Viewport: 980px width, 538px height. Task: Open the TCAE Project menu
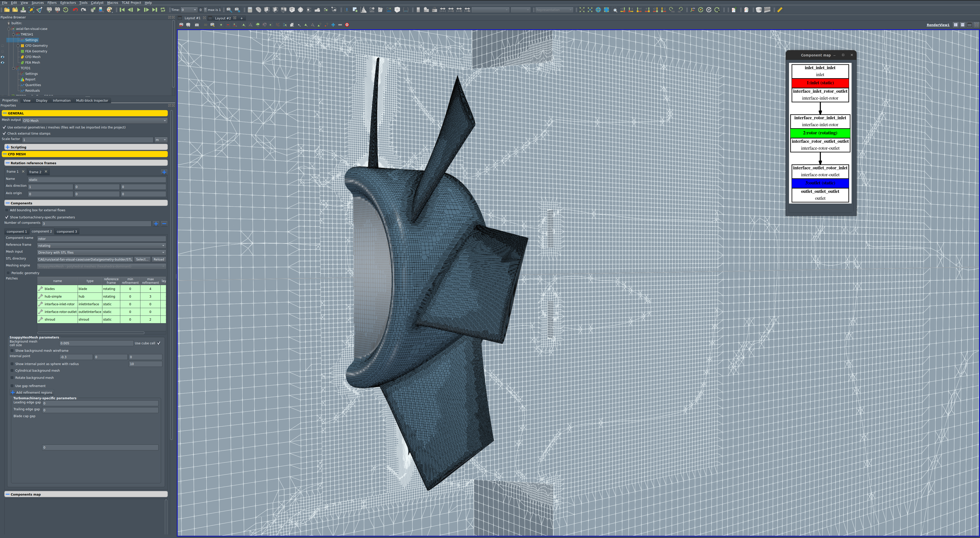coord(131,3)
